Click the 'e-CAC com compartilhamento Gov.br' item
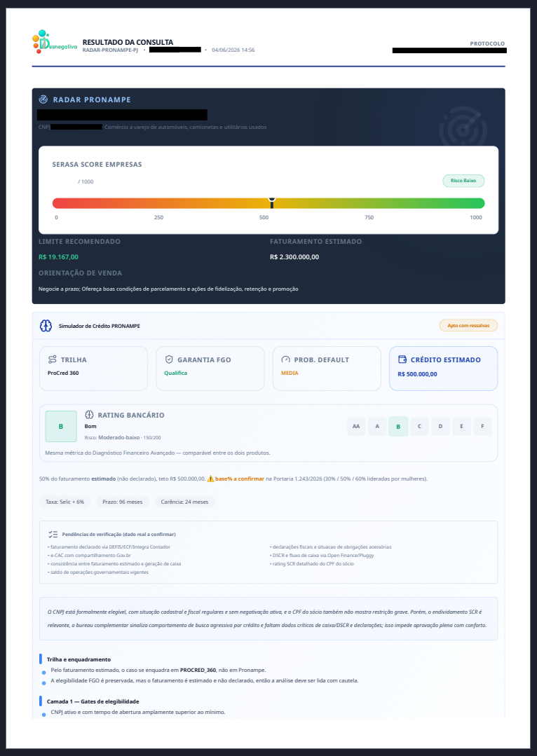537x756 pixels. click(x=89, y=556)
